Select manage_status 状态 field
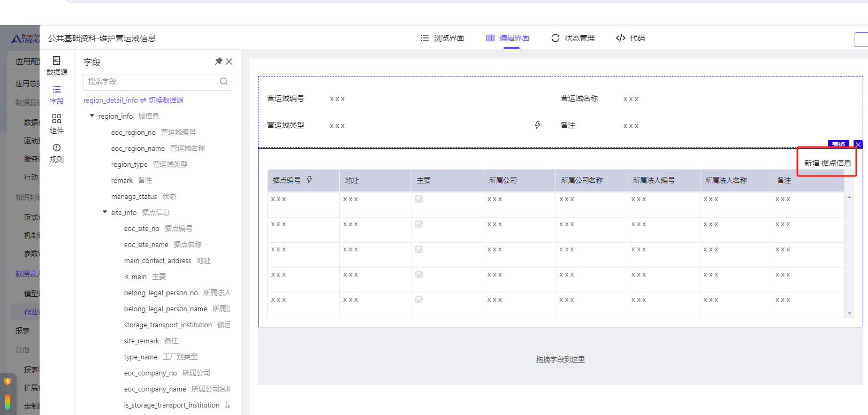The width and height of the screenshot is (868, 415). click(143, 196)
